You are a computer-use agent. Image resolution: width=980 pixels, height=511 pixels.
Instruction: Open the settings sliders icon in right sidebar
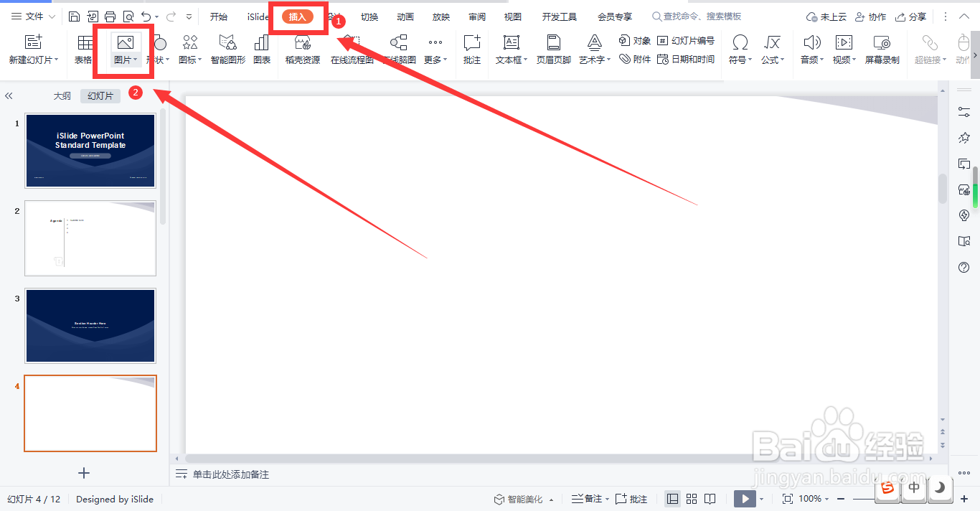coord(964,112)
